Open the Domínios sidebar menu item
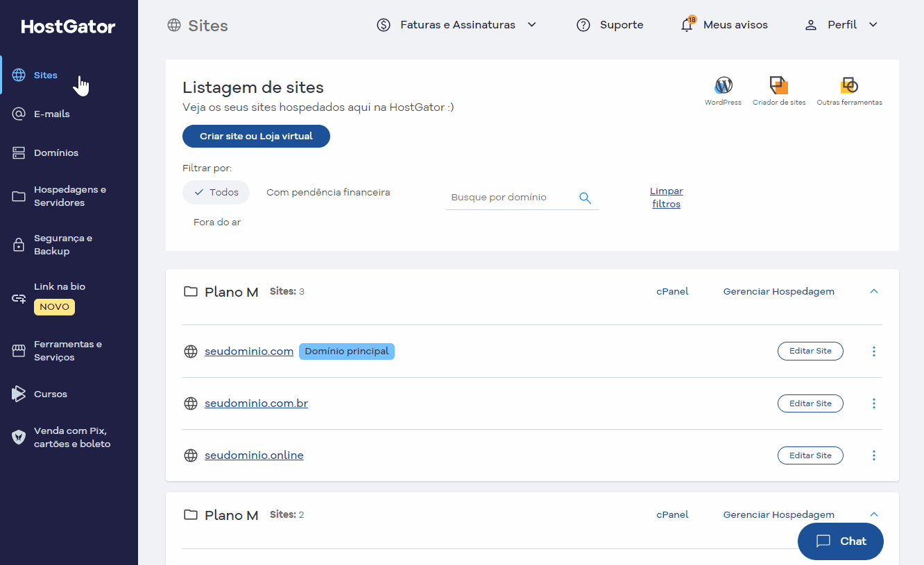Viewport: 924px width, 565px height. [x=69, y=153]
